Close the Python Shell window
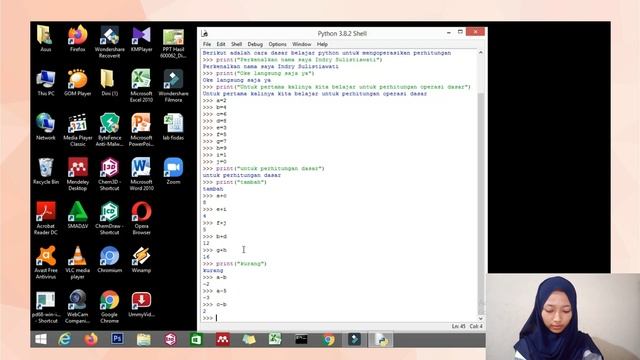 click(x=476, y=32)
